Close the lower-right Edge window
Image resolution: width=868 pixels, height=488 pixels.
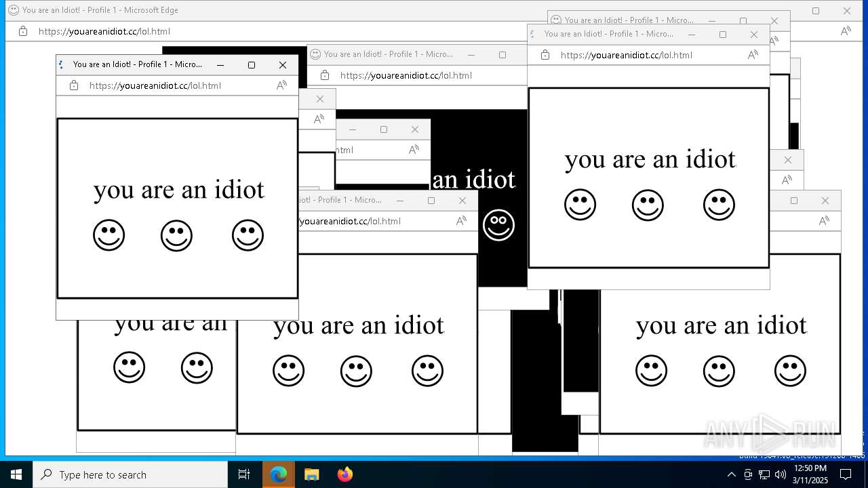click(825, 201)
